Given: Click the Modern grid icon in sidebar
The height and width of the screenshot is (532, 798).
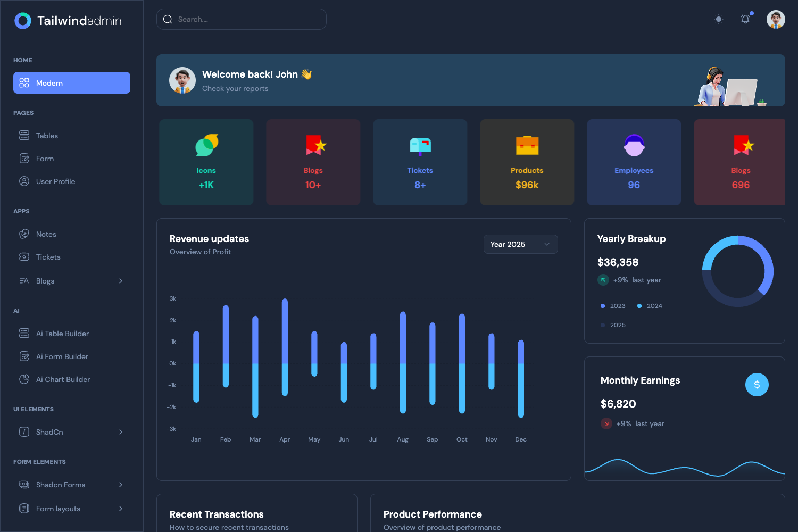Looking at the screenshot, I should (x=24, y=83).
